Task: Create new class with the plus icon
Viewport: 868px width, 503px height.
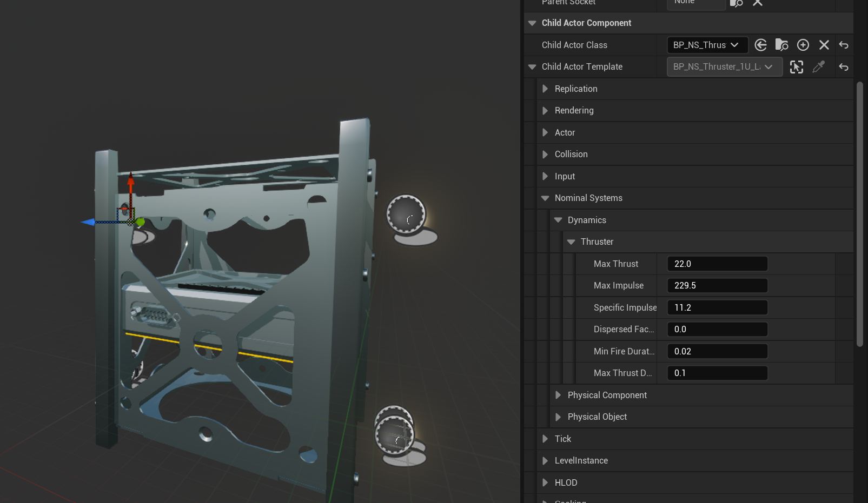Action: click(803, 45)
